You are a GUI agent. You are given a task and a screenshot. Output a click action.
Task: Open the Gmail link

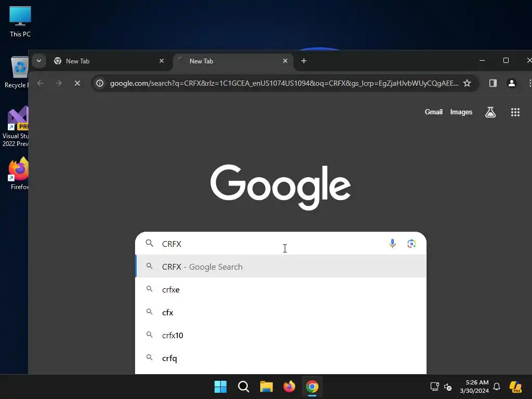[434, 112]
